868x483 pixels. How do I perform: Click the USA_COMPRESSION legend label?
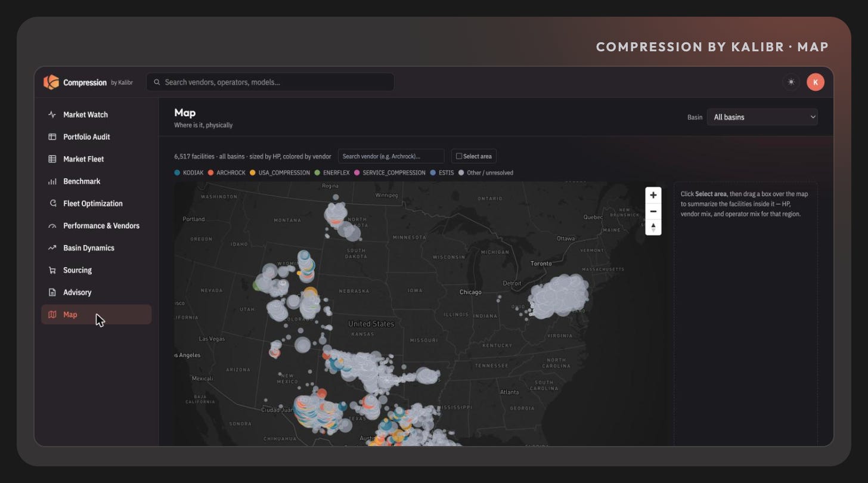pyautogui.click(x=284, y=173)
